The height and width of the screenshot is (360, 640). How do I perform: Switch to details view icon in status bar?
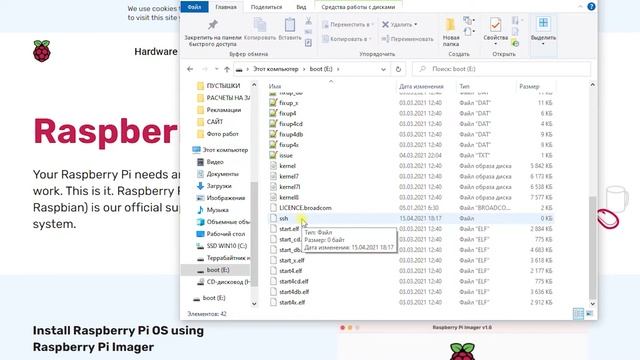coord(578,313)
